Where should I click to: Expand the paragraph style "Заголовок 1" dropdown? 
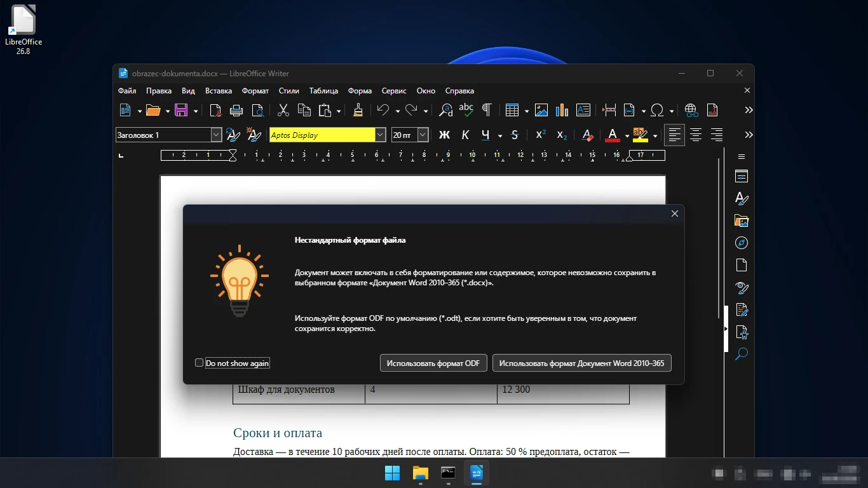tap(216, 135)
